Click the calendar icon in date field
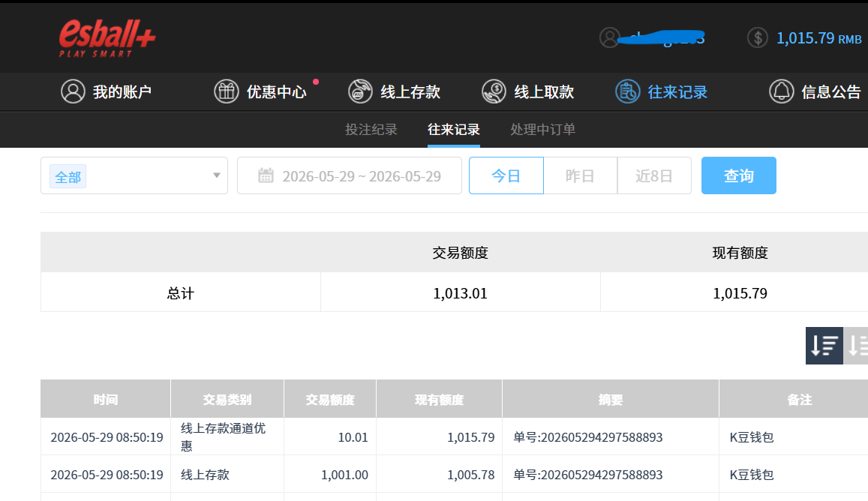Image resolution: width=868 pixels, height=501 pixels. 266,175
